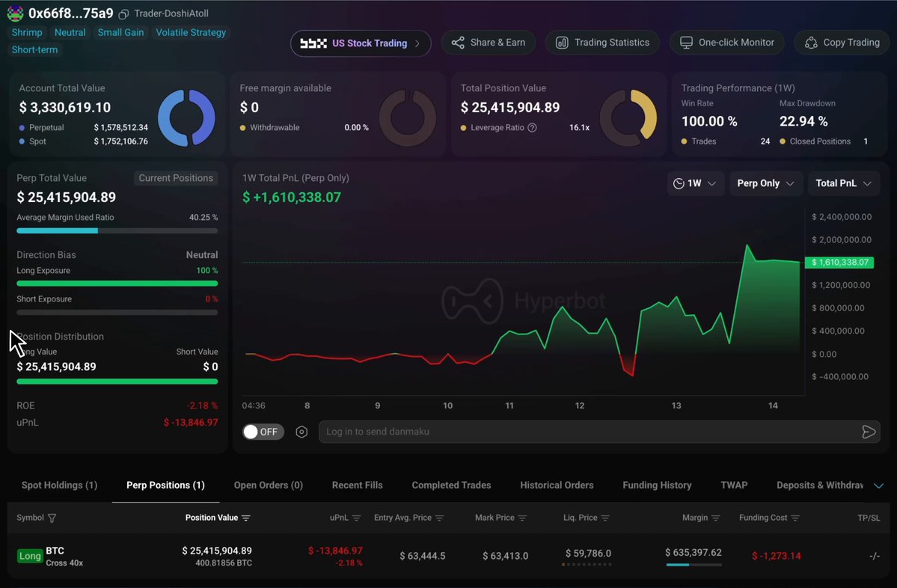Click the send danmaku arrow icon
897x588 pixels.
tap(869, 432)
